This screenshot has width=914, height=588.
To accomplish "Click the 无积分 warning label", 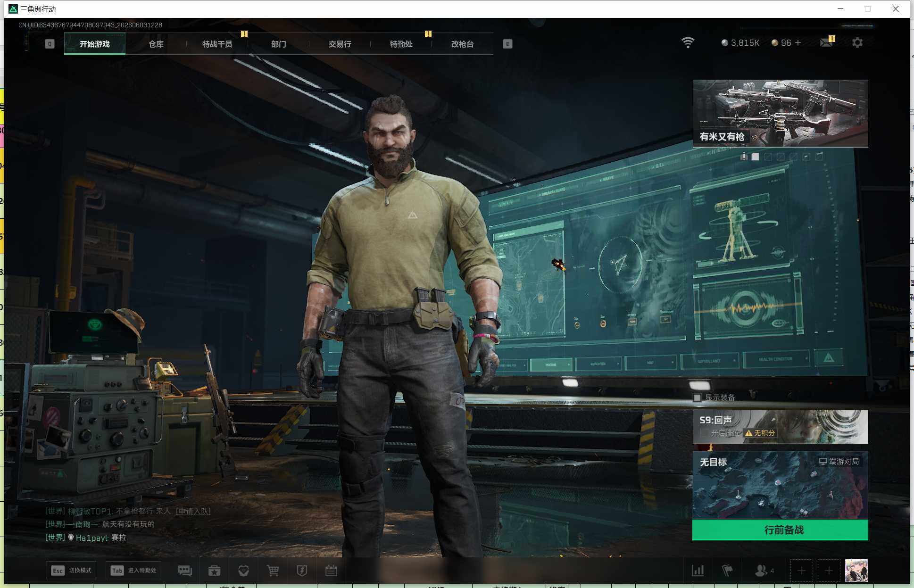I will pyautogui.click(x=760, y=433).
